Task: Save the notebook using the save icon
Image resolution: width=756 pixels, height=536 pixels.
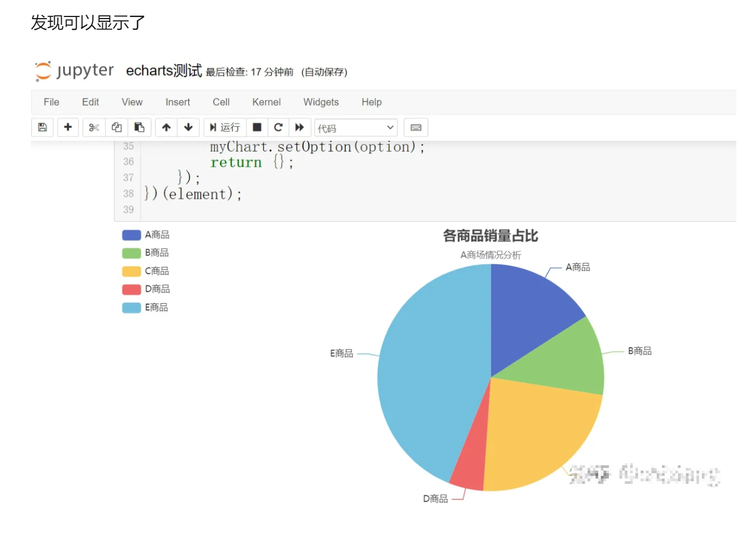Action: pyautogui.click(x=43, y=127)
